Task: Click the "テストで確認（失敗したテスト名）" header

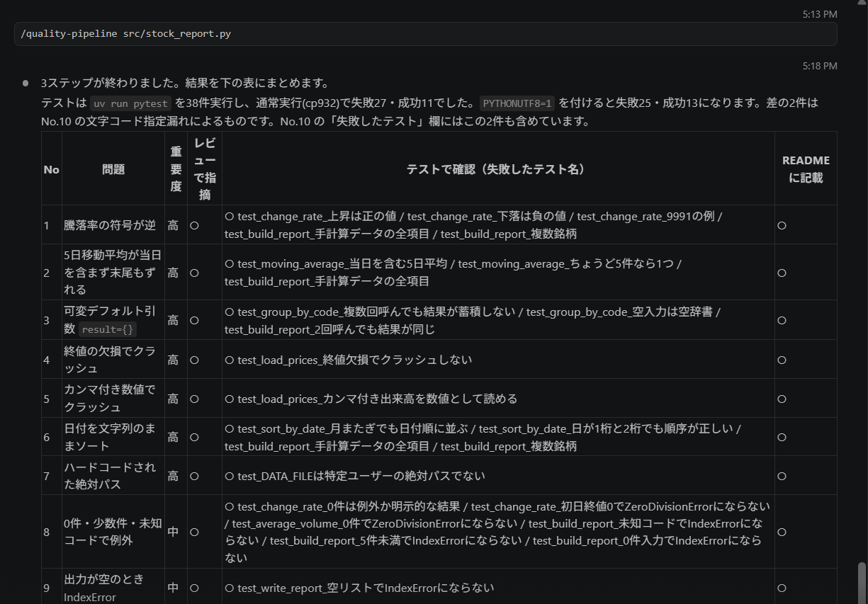Action: pos(498,169)
